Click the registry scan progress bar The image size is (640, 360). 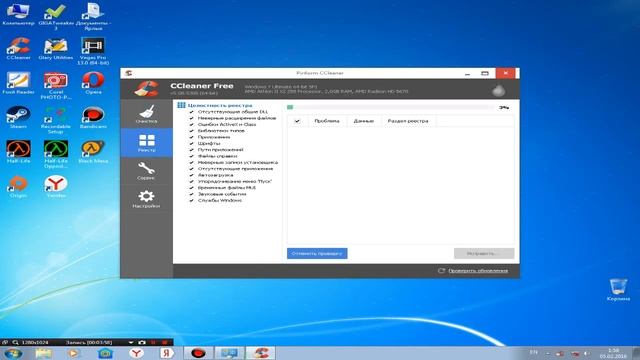pyautogui.click(x=390, y=107)
